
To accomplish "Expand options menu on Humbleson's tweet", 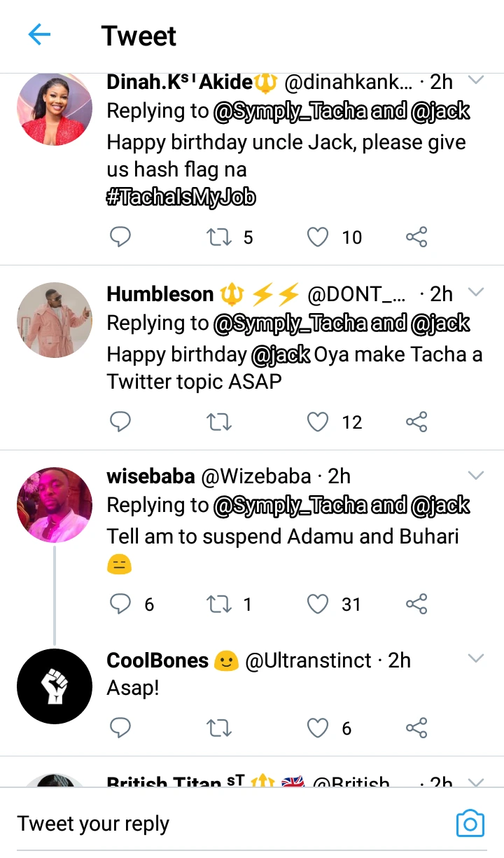I will 476,292.
